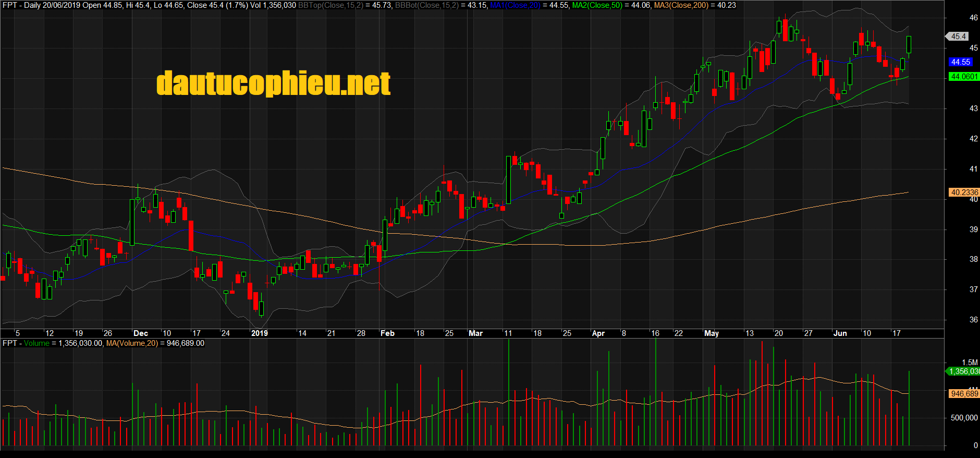980x458 pixels.
Task: Click the BBBot(Close,15,2) indicator label
Action: click(426, 5)
